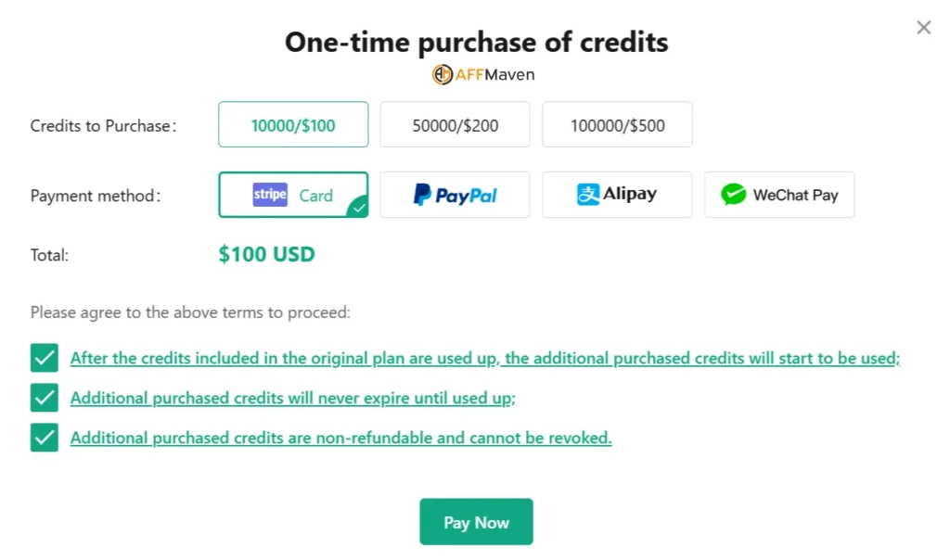This screenshot has height=560, width=950.
Task: Uncheck the non-refundable credits agreement
Action: (45, 437)
